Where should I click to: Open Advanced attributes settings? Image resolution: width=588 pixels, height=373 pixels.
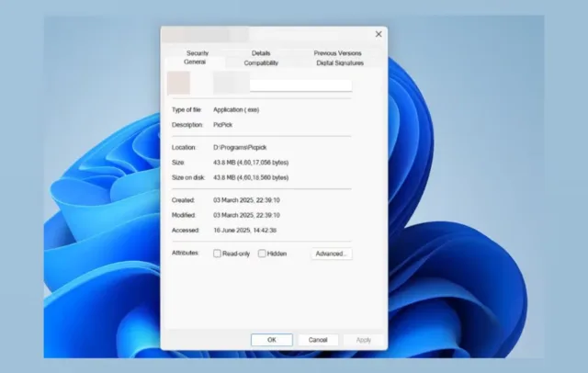tap(331, 254)
